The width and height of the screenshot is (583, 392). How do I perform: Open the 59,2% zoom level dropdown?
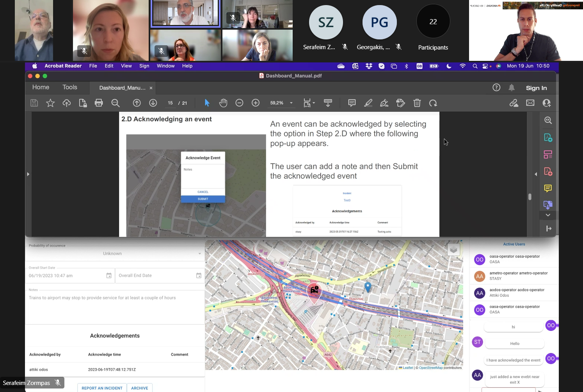[x=291, y=103]
